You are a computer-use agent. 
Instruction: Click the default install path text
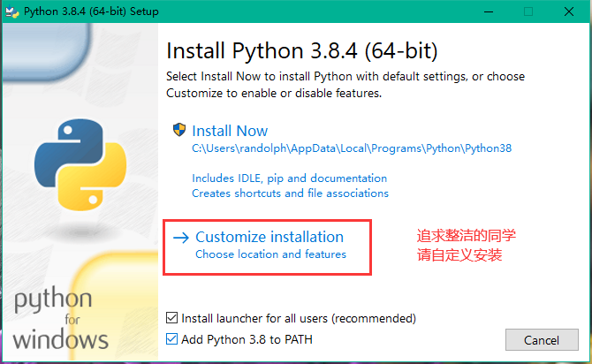[352, 148]
